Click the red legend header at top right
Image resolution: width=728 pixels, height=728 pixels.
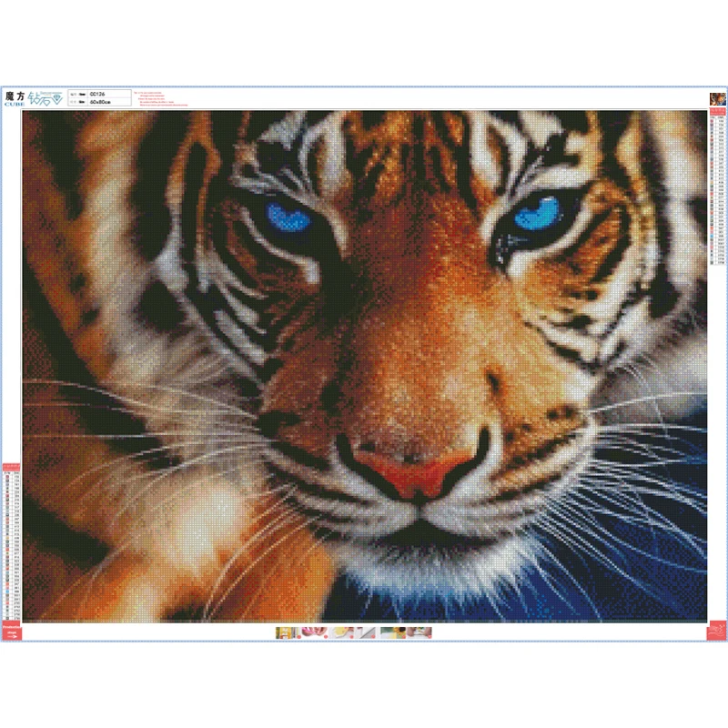[x=717, y=112]
